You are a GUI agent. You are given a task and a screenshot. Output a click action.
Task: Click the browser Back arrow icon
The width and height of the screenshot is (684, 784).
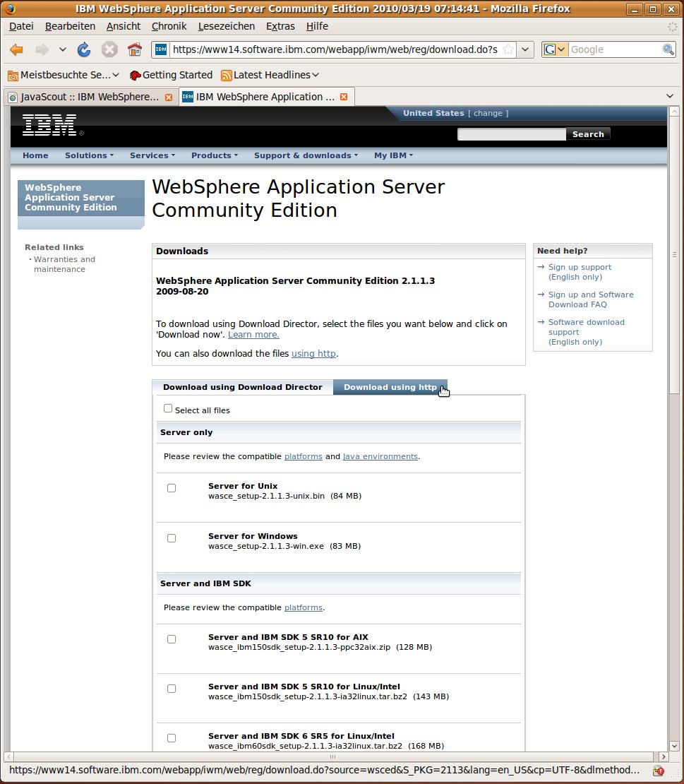(x=17, y=49)
